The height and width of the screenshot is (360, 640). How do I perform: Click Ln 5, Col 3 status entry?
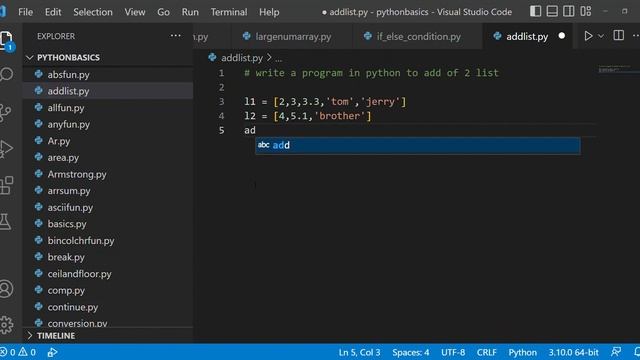(359, 352)
